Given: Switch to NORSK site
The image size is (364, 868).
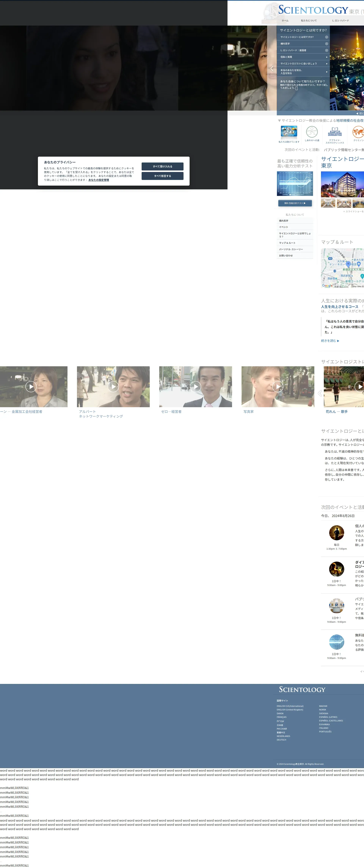Looking at the screenshot, I should point(322,710).
